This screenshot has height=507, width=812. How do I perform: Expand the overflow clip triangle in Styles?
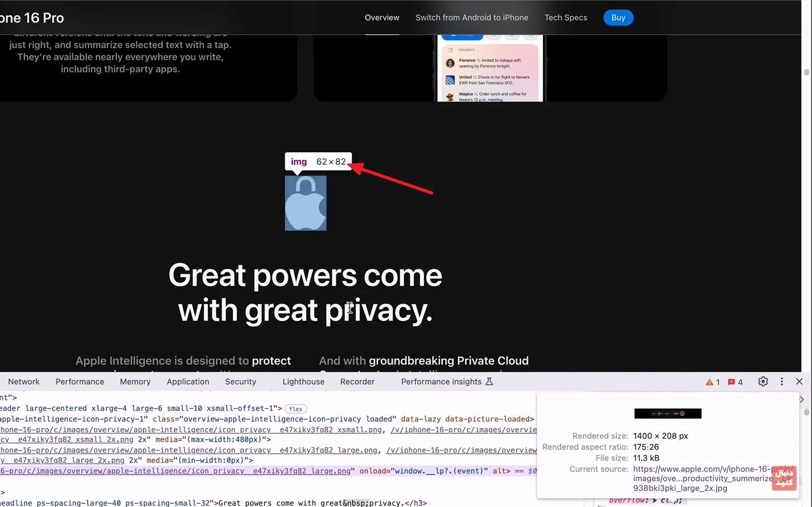point(655,500)
